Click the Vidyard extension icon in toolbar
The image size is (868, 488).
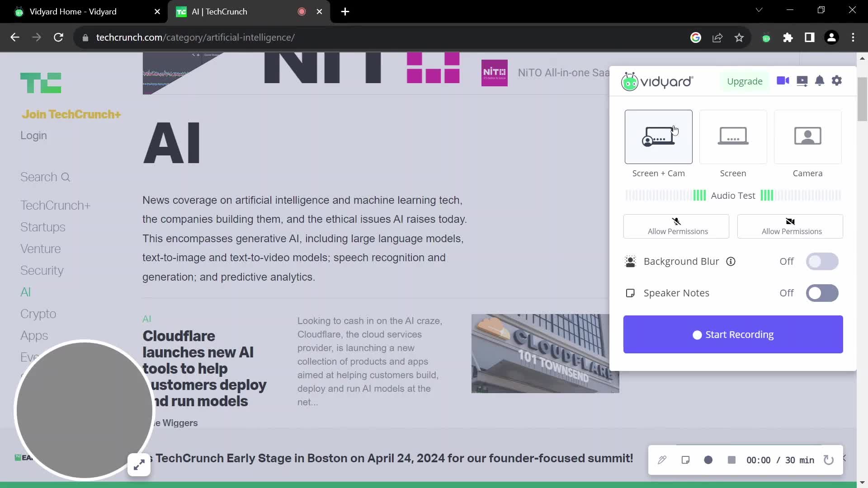(x=766, y=38)
